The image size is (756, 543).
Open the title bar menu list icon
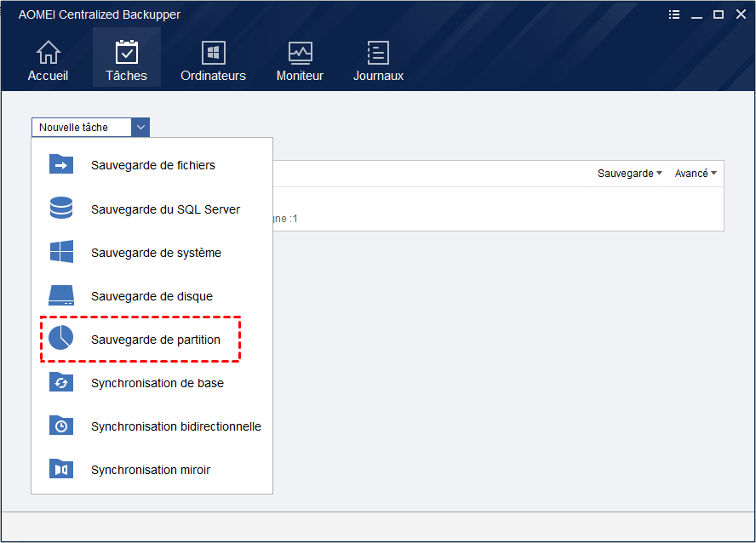click(674, 14)
